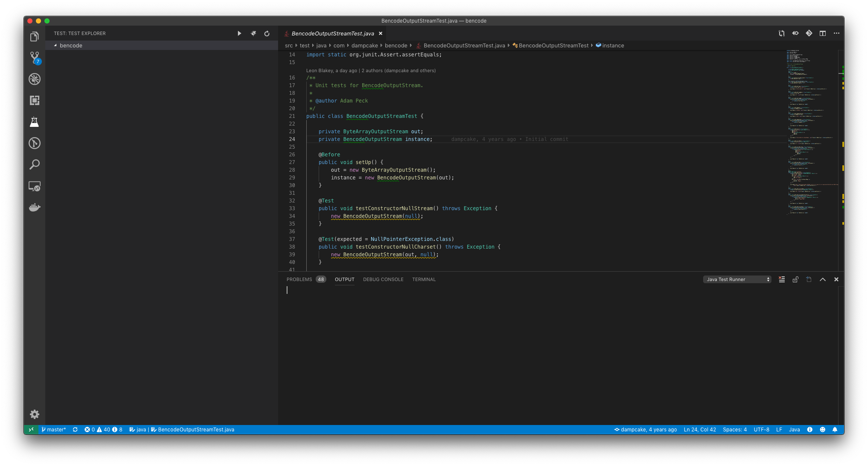Click the instance field breadcrumb
Viewport: 868px width, 466px height.
pos(610,46)
